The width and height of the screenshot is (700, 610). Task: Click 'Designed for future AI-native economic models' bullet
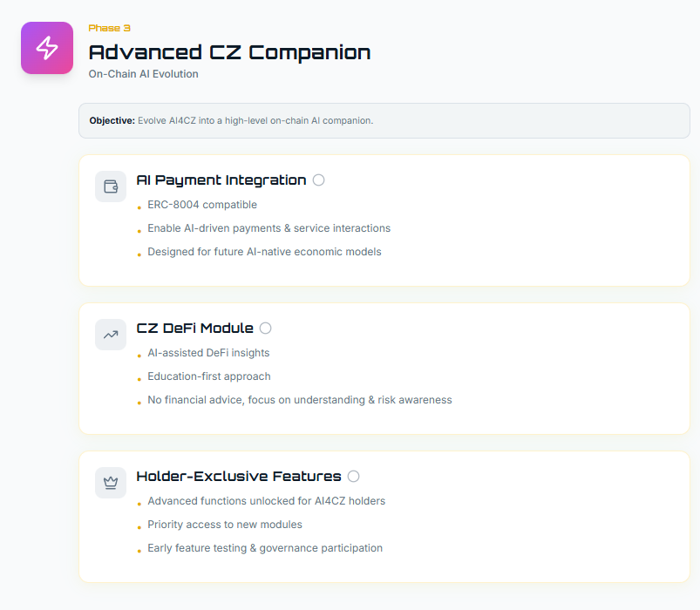pyautogui.click(x=264, y=252)
